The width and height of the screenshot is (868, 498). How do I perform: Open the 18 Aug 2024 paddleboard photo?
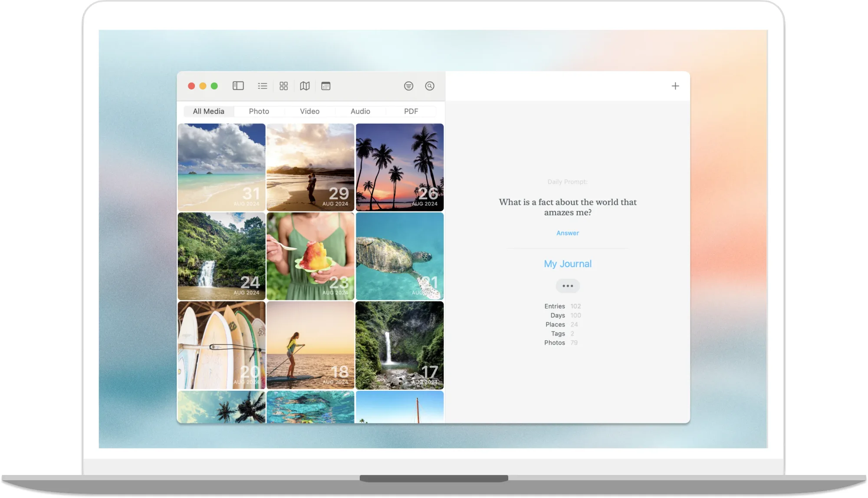(x=310, y=345)
